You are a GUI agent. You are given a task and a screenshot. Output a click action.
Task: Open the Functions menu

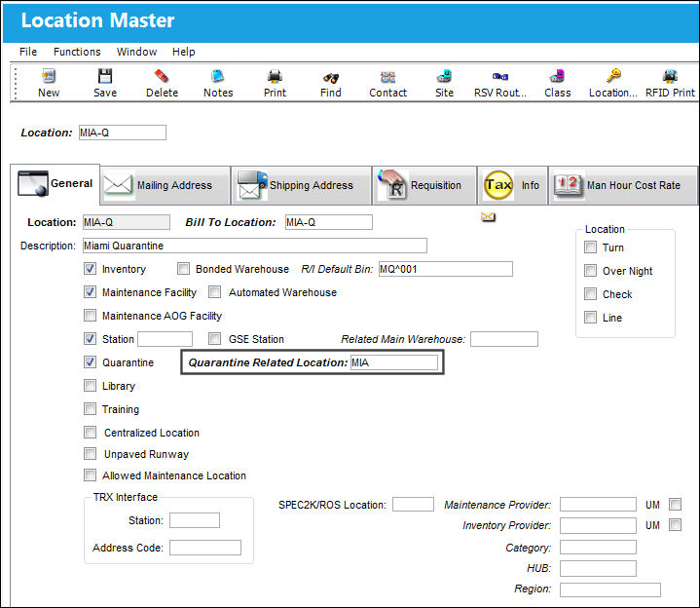pos(77,52)
